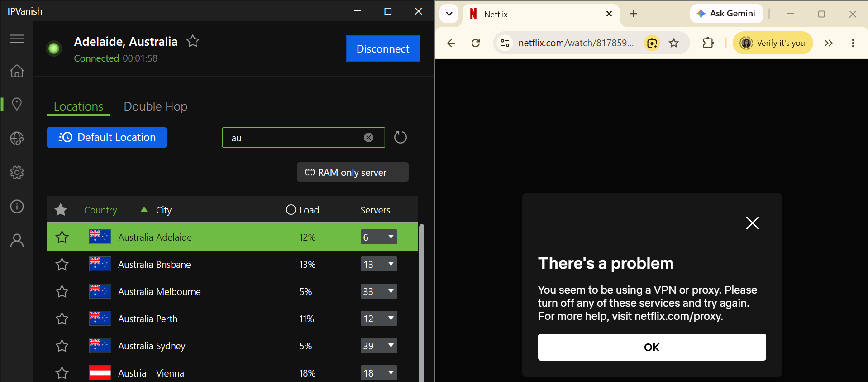The width and height of the screenshot is (868, 382).
Task: Click Verify it's you profile chip
Action: pos(773,43)
